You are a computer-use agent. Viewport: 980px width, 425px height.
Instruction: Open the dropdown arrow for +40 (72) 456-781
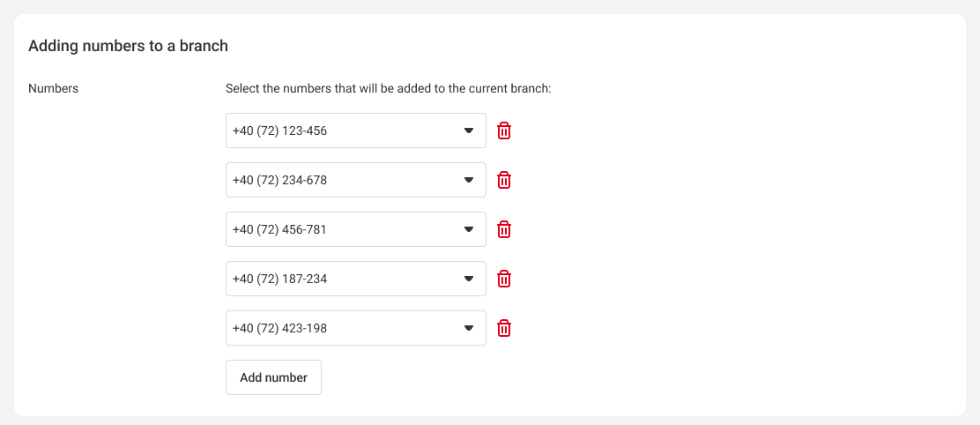469,229
